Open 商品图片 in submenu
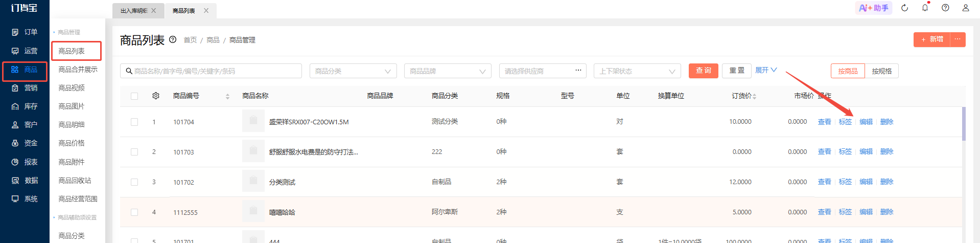 pyautogui.click(x=72, y=106)
